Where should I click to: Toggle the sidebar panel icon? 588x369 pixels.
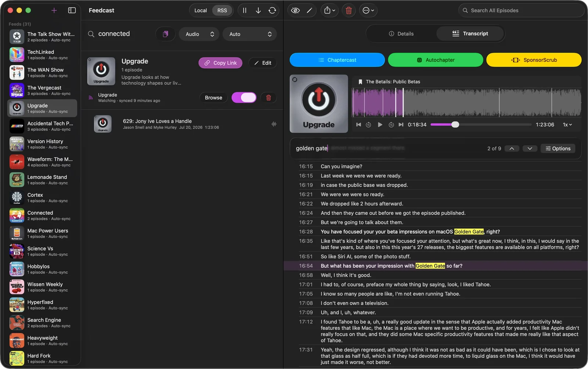[x=72, y=10]
